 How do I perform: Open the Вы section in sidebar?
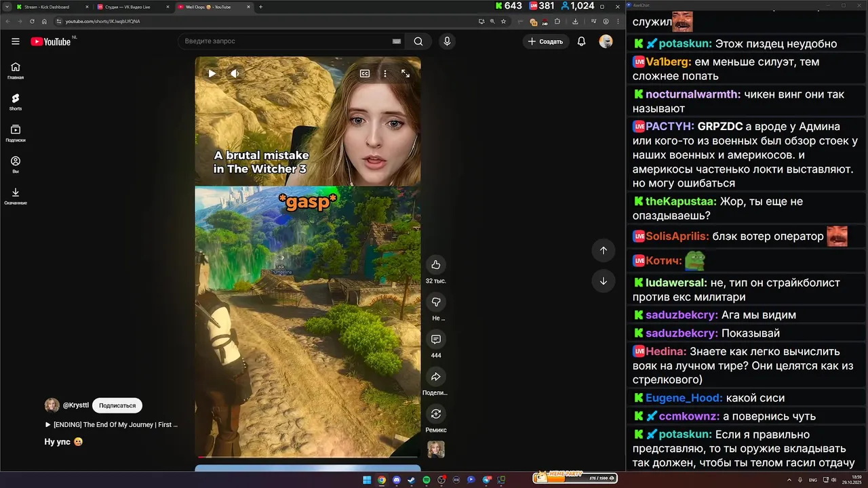point(16,165)
